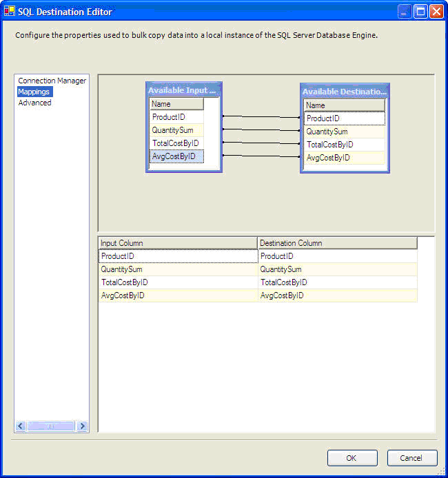Click the Available Destination Columns title bar
This screenshot has width=448, height=478.
point(345,92)
